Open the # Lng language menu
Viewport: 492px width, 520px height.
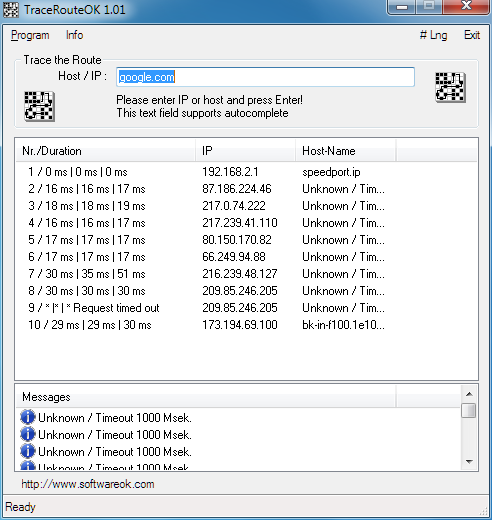pos(433,35)
